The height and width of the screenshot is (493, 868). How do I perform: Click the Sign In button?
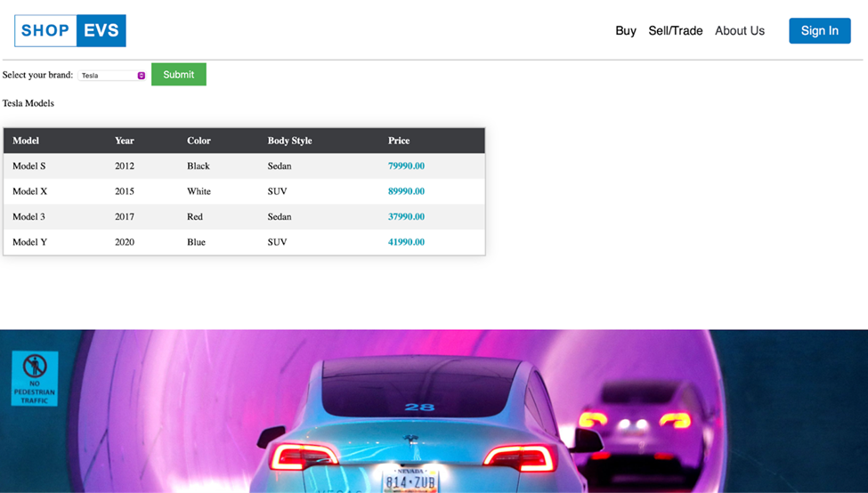point(820,31)
